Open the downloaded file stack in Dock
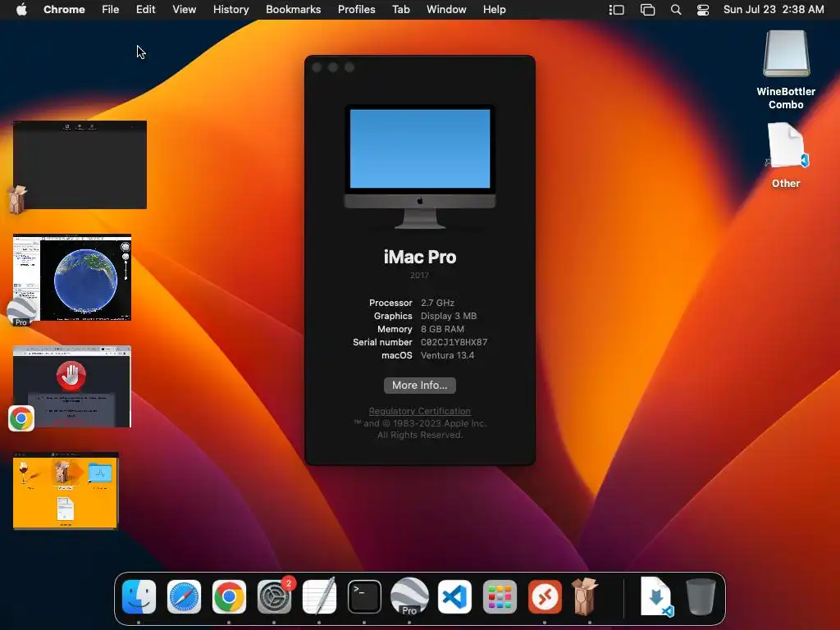 pyautogui.click(x=657, y=597)
